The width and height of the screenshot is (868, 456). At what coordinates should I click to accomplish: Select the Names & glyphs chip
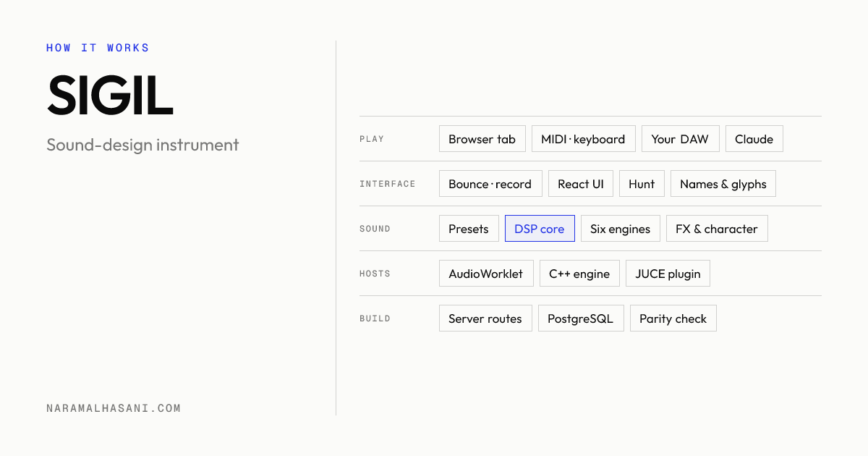tap(723, 184)
